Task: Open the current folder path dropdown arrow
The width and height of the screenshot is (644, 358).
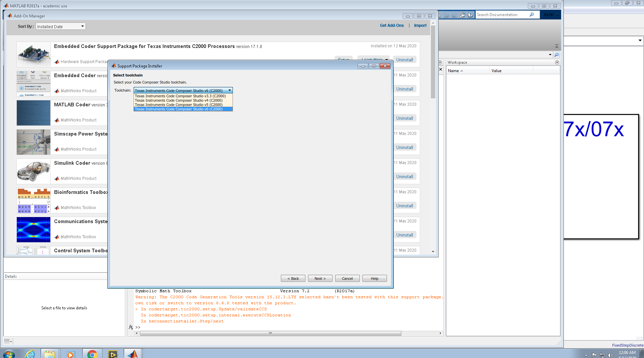Action: coord(550,55)
